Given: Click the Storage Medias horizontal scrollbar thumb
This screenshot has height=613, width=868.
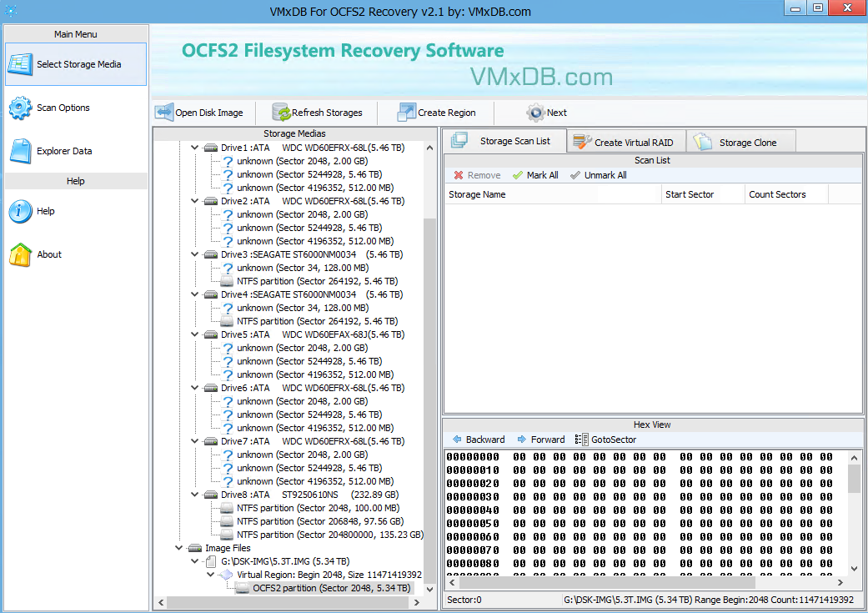Looking at the screenshot, I should point(288,602).
